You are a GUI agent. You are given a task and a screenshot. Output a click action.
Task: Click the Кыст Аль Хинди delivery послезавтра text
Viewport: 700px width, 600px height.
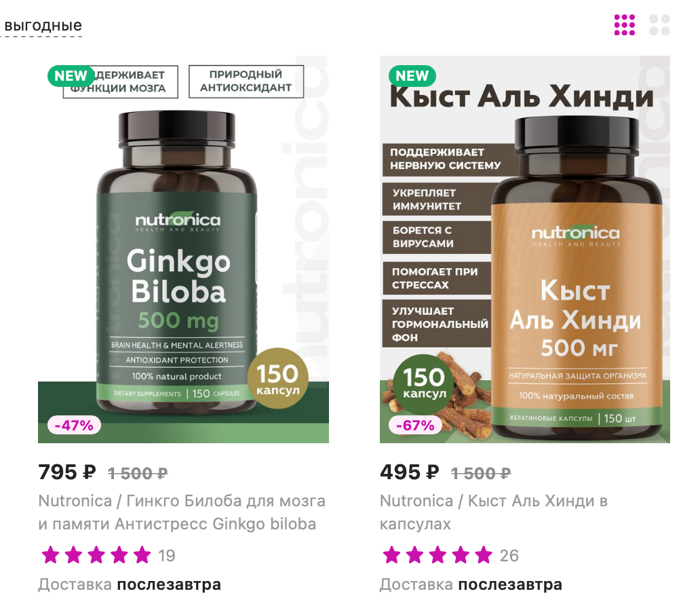pyautogui.click(x=510, y=584)
